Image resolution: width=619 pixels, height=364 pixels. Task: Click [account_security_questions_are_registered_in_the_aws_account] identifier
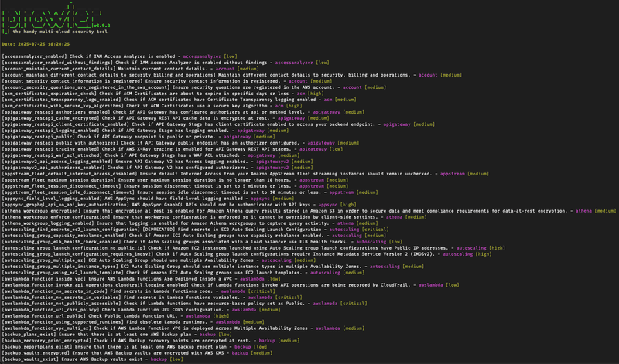(86, 87)
